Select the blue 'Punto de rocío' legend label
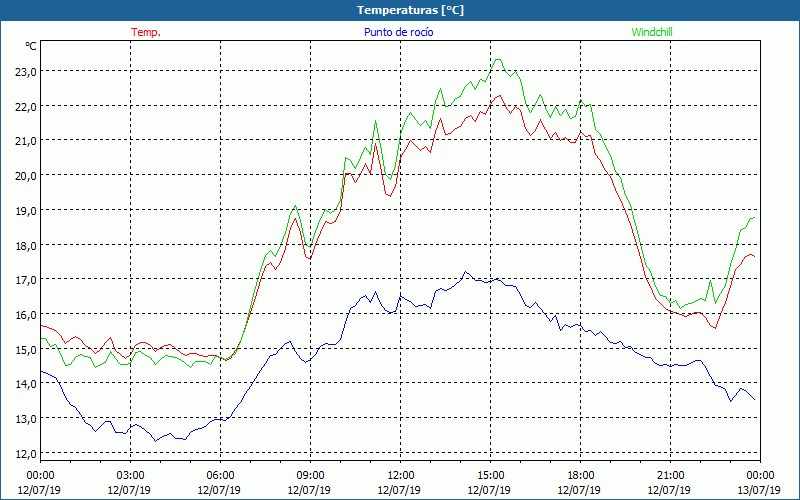The height and width of the screenshot is (500, 800). click(x=398, y=32)
